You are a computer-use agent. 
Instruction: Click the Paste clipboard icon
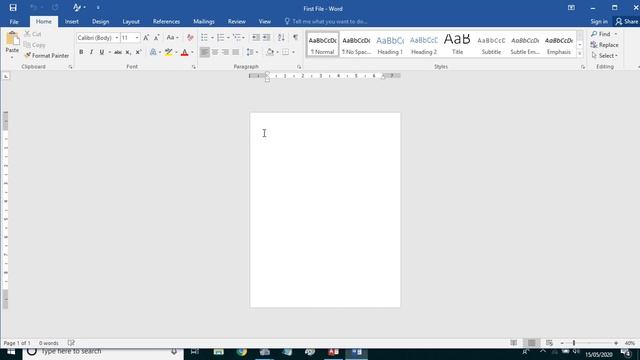pyautogui.click(x=12, y=39)
